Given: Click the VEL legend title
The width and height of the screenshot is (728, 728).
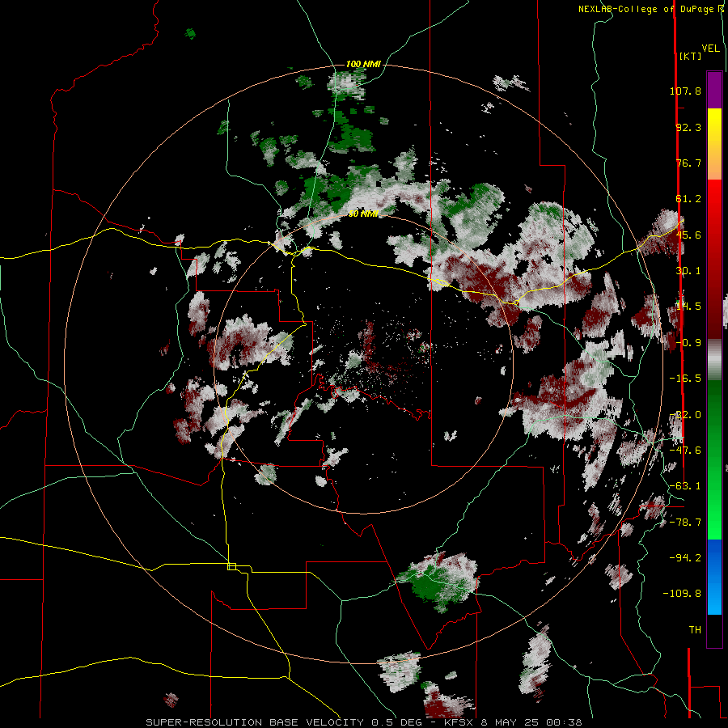Looking at the screenshot, I should [x=710, y=48].
